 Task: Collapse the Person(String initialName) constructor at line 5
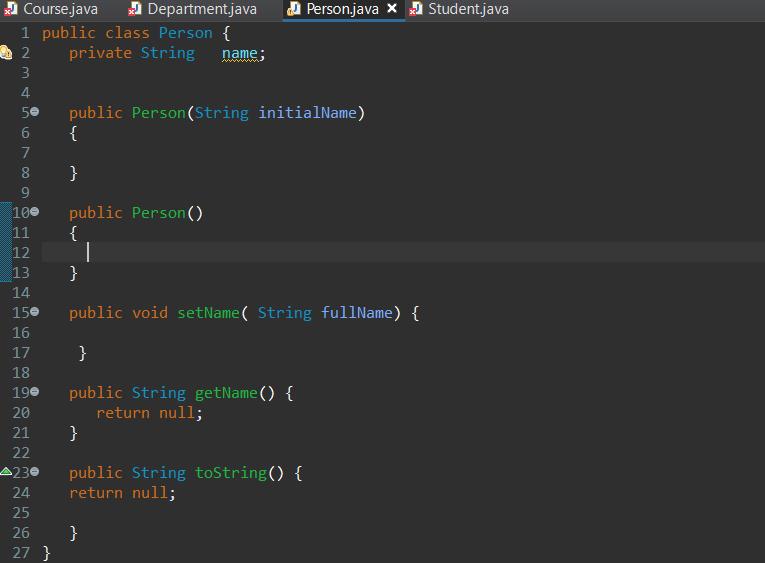(x=35, y=112)
